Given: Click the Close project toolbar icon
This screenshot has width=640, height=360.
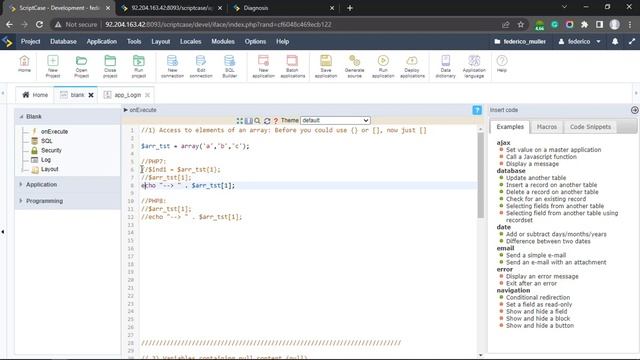Looking at the screenshot, I should [110, 67].
